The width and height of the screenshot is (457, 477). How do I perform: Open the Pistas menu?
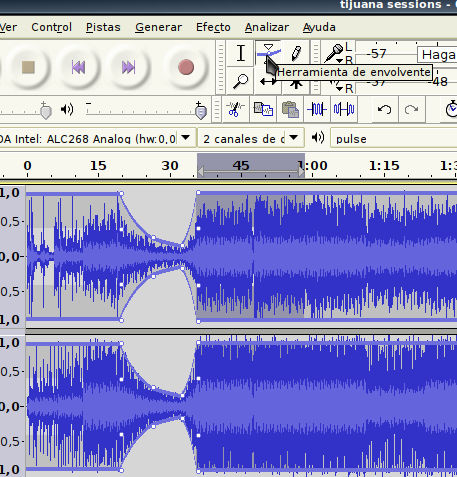tap(103, 27)
